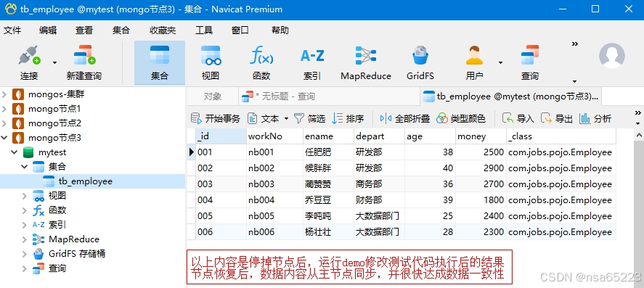Collapse the mongo节点3 connection
Image resolution: width=644 pixels, height=288 pixels.
4,138
